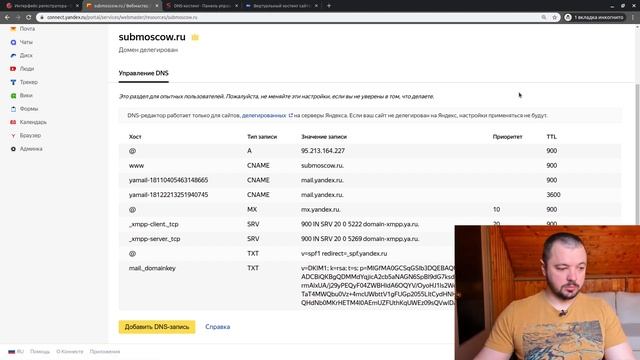The height and width of the screenshot is (360, 640).
Task: Click the A record value 95.213.164.227
Action: (x=323, y=151)
